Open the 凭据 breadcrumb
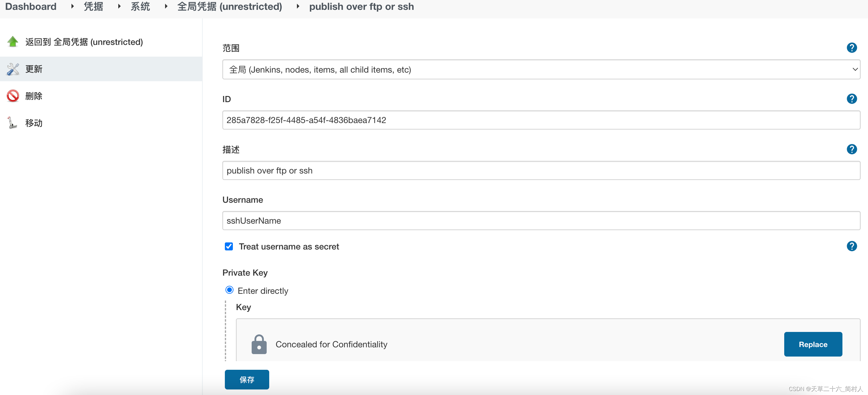This screenshot has width=868, height=395. (93, 6)
